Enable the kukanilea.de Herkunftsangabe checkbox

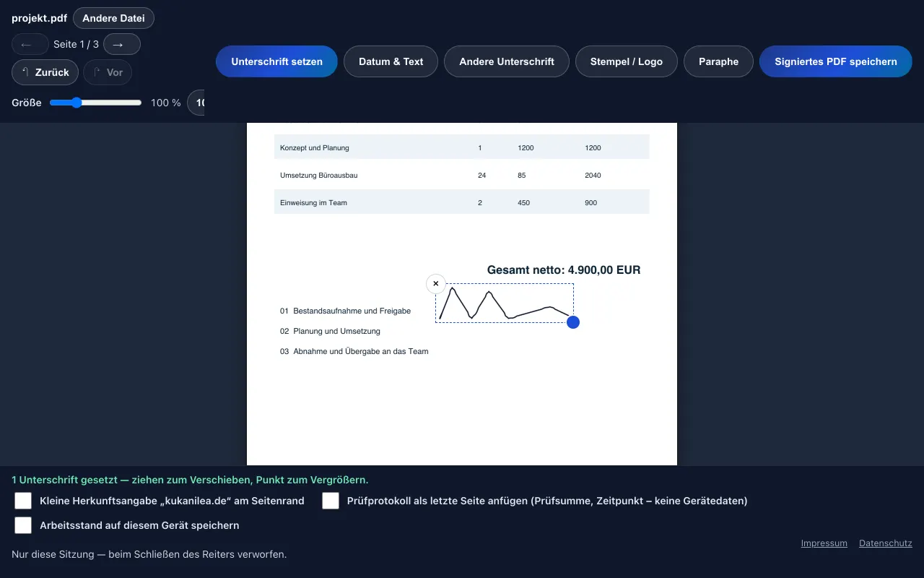point(23,501)
